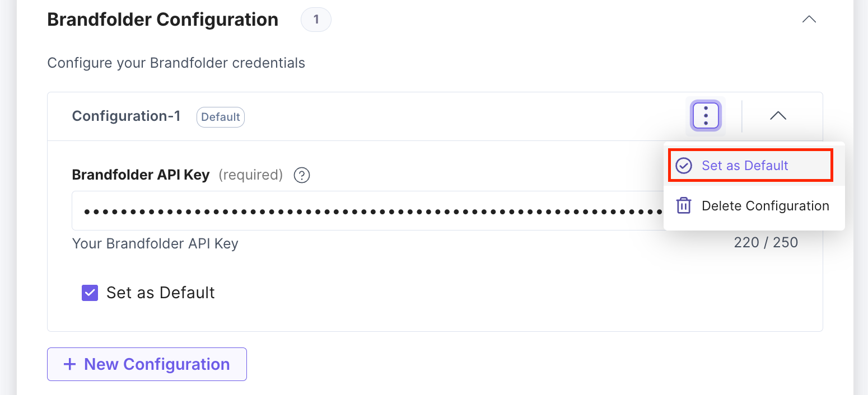Image resolution: width=868 pixels, height=395 pixels.
Task: Click the checkmark circle icon beside Set as Default
Action: click(683, 166)
